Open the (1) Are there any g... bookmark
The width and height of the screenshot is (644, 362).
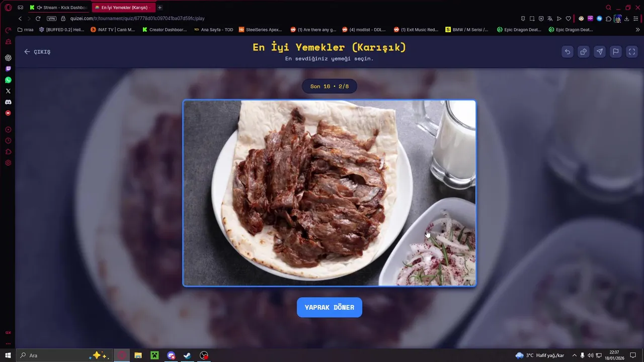(313, 30)
